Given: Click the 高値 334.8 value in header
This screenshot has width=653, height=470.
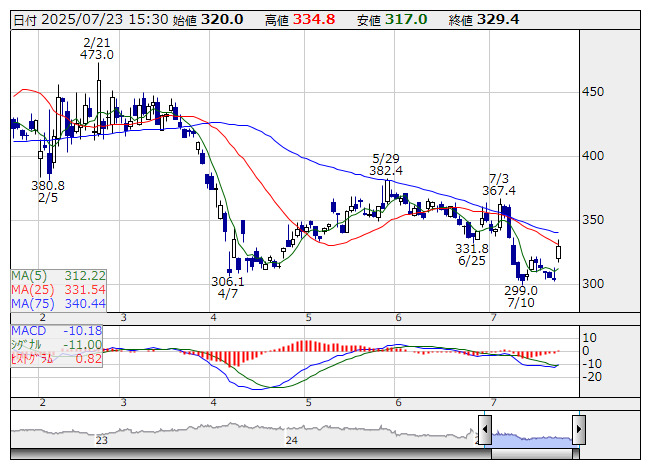Looking at the screenshot, I should click(300, 20).
